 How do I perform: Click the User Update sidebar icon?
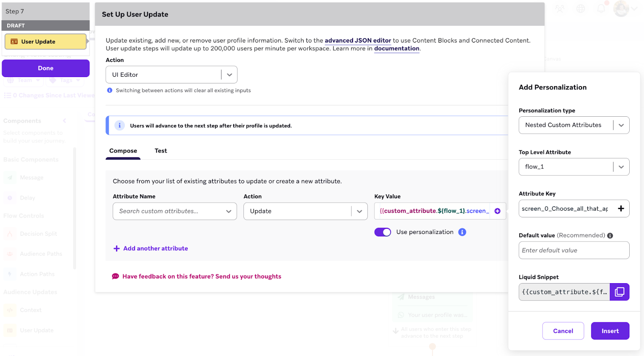tap(9, 330)
